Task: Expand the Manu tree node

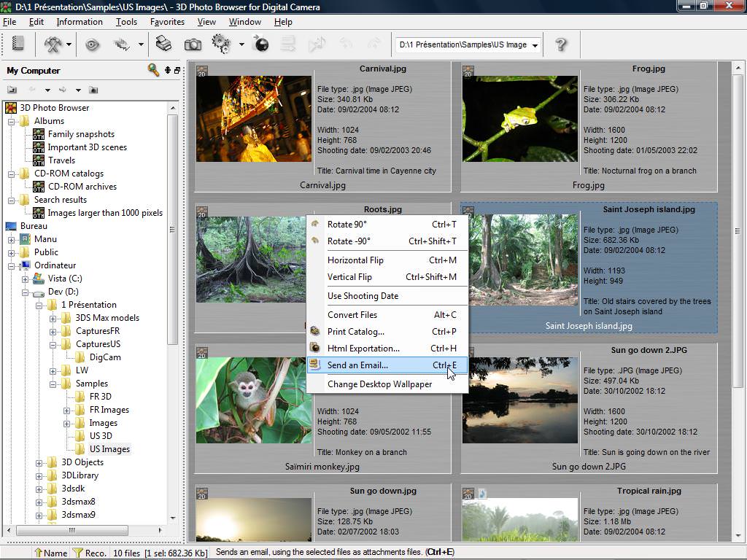Action: click(11, 239)
